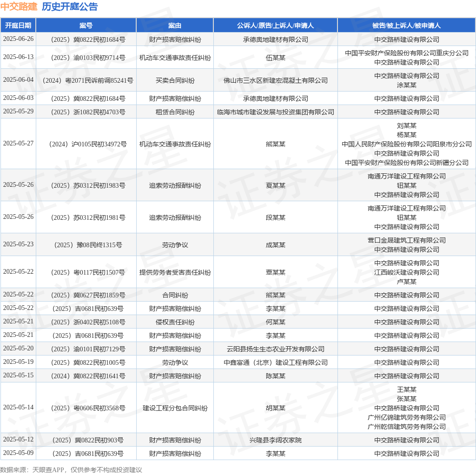476x474 pixels.
Task: Click plaintiff 段某某
Action: click(275, 217)
